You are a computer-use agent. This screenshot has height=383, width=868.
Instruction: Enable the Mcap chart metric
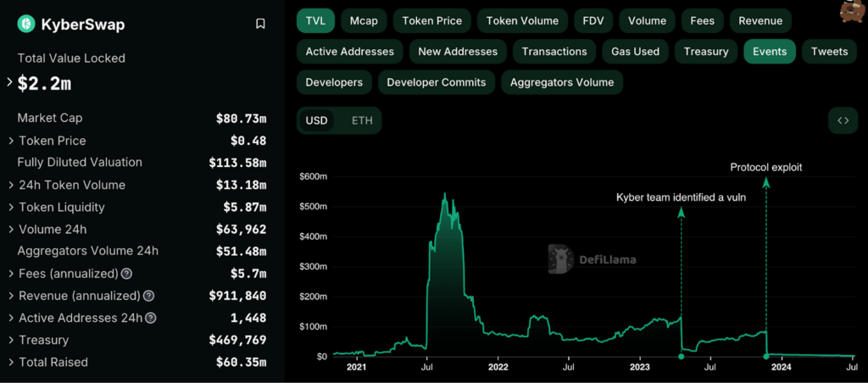coord(364,21)
